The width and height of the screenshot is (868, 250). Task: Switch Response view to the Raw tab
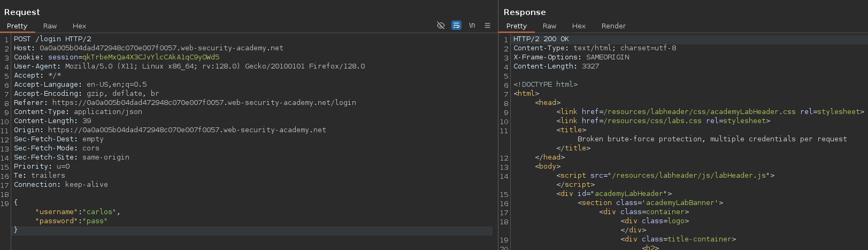point(549,26)
